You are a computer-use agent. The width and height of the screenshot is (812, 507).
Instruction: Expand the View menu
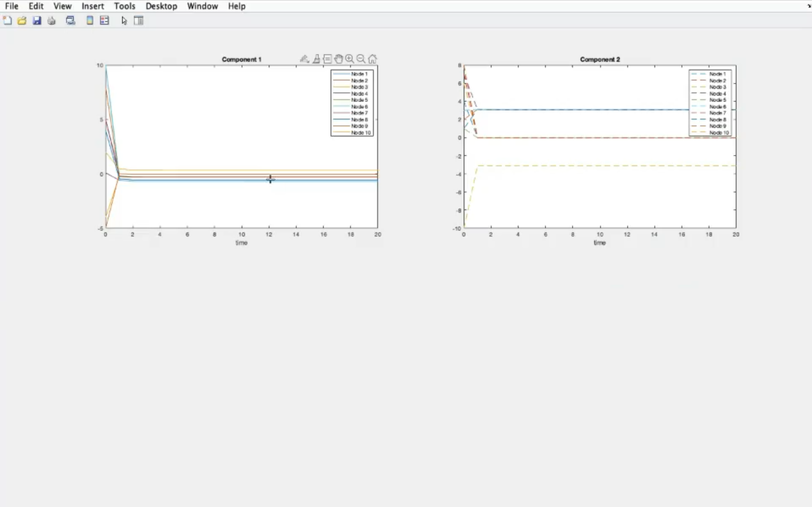tap(62, 6)
